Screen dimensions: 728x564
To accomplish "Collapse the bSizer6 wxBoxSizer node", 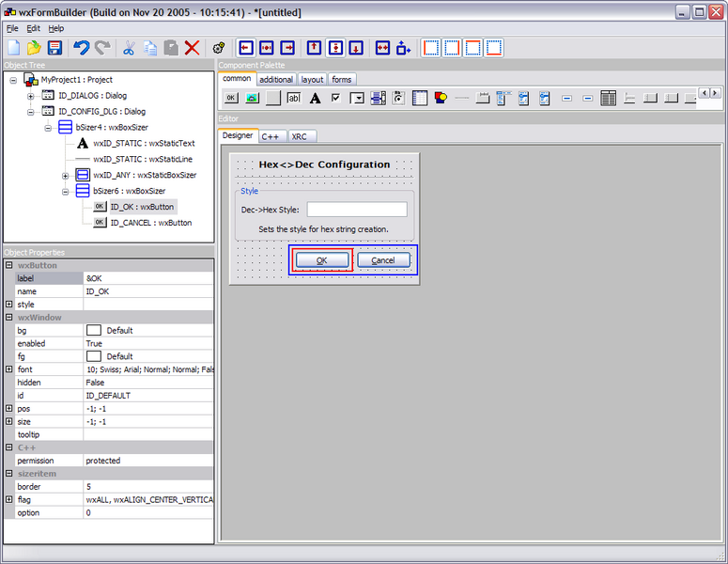I will pos(66,192).
